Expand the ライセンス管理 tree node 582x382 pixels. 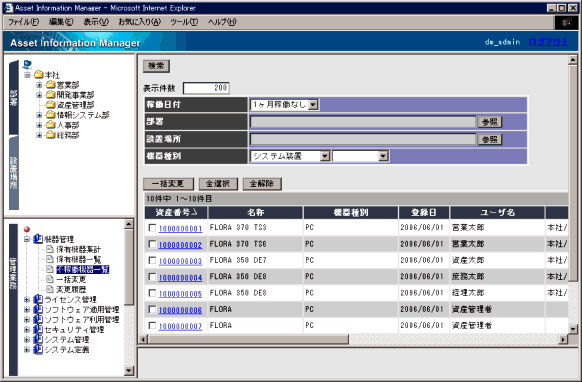pyautogui.click(x=27, y=299)
